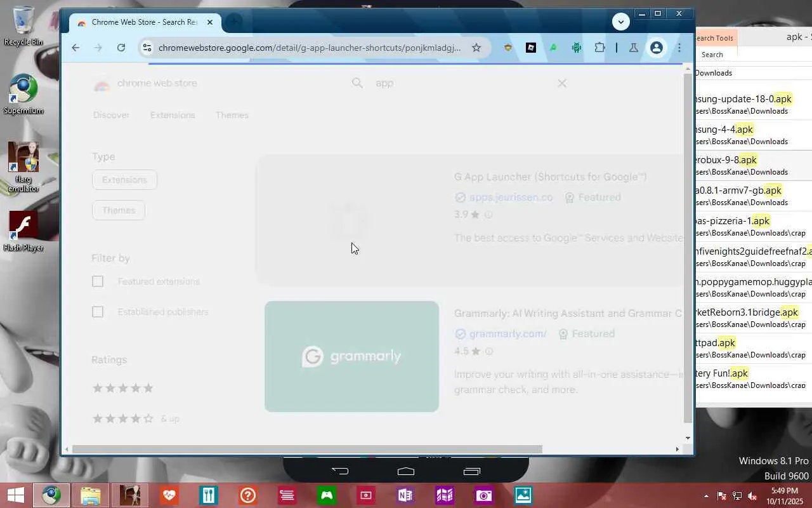Open the Food & Drink taskbar app

pyautogui.click(x=209, y=495)
